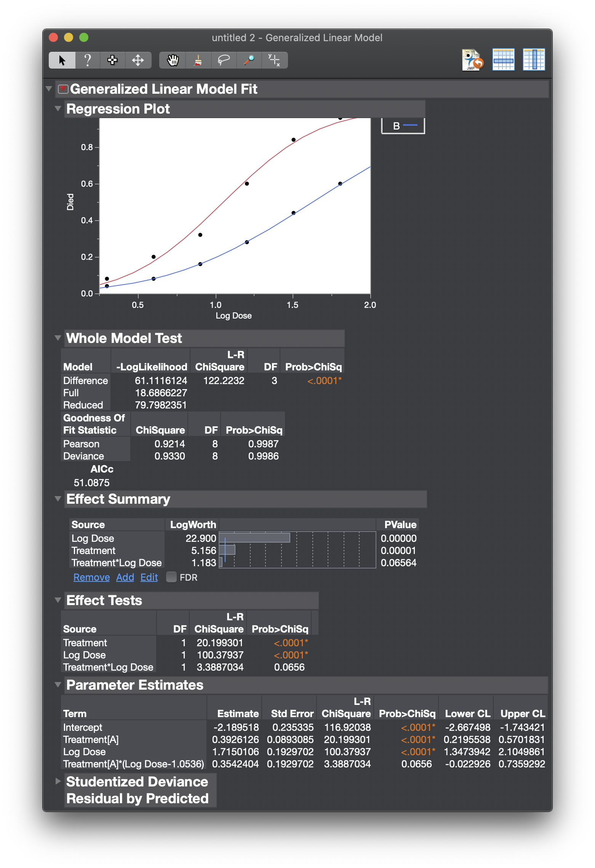Click the blue B legend line swatch
The height and width of the screenshot is (868, 595).
[410, 125]
